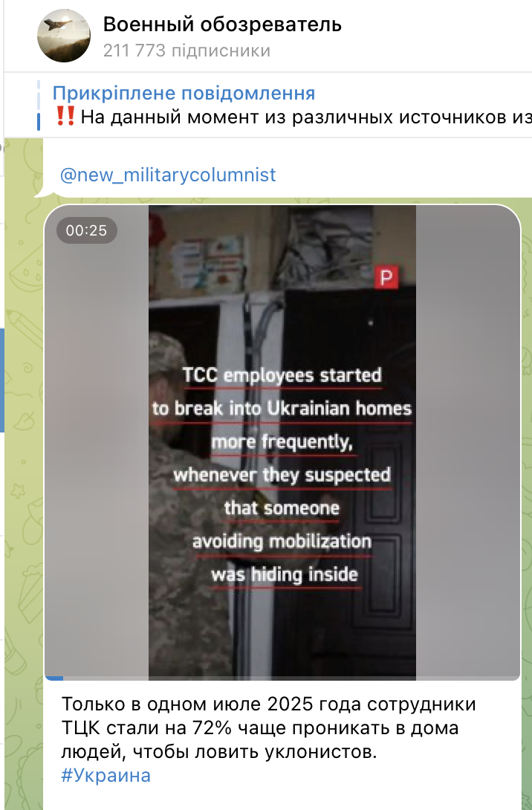This screenshot has width=532, height=810.
Task: Click the blurred right margin of video
Action: click(x=468, y=442)
